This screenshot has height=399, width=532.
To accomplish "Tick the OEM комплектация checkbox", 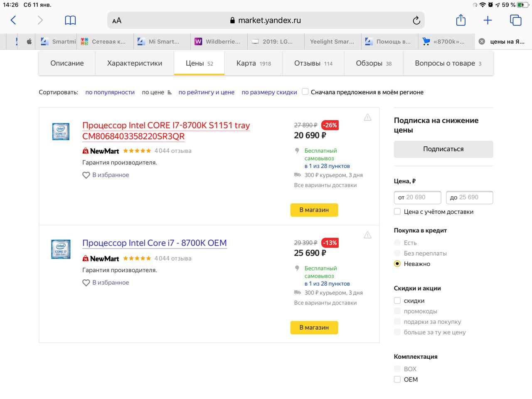I will pos(397,379).
